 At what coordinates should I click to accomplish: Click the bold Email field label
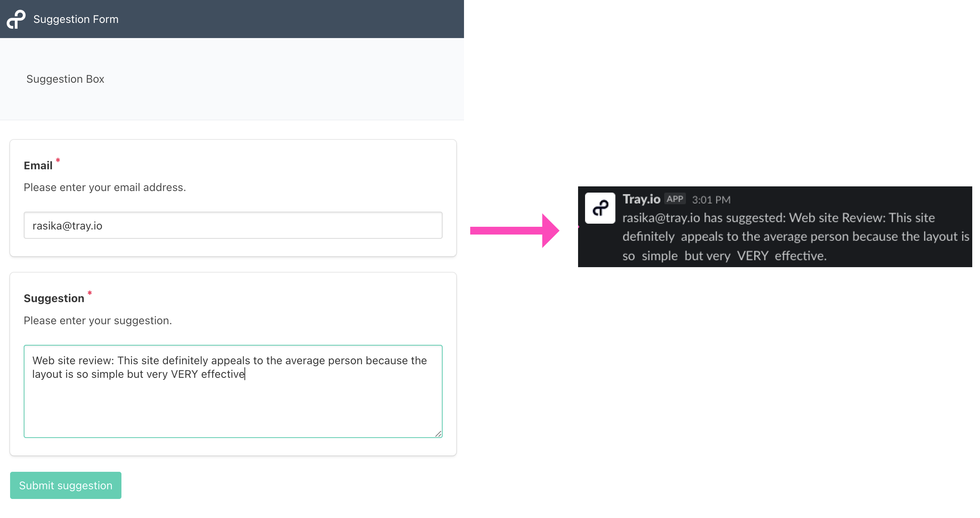pos(38,165)
